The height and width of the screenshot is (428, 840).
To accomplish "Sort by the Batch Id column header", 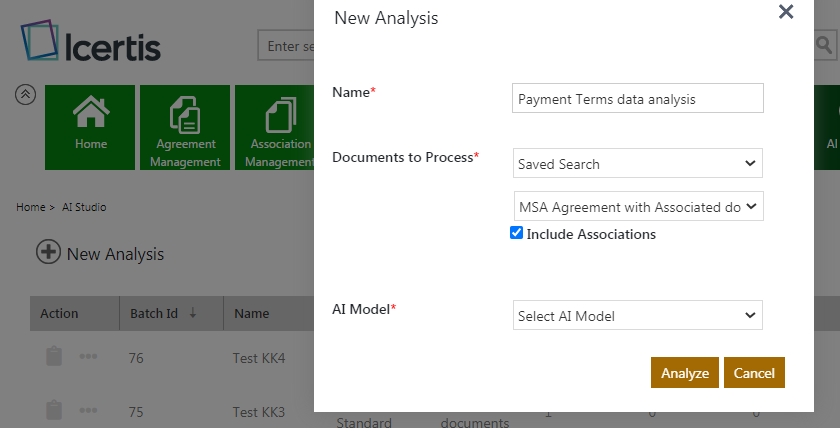I will click(x=154, y=313).
